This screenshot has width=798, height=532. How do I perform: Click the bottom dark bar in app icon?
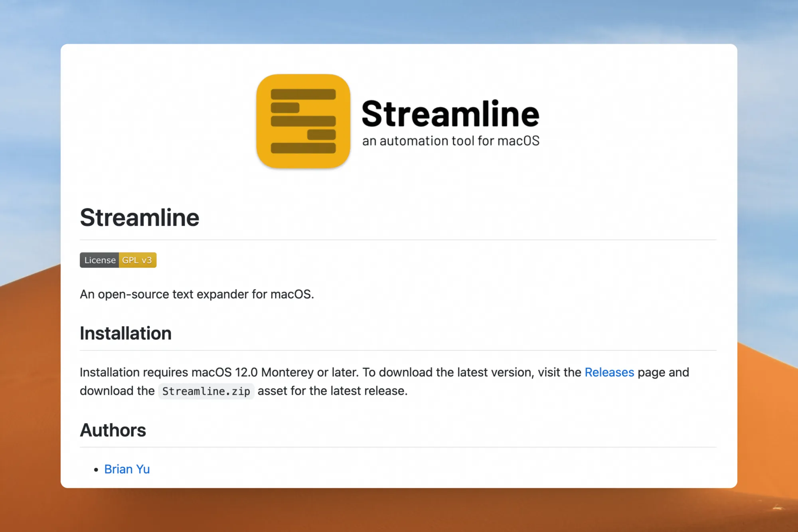pyautogui.click(x=303, y=148)
